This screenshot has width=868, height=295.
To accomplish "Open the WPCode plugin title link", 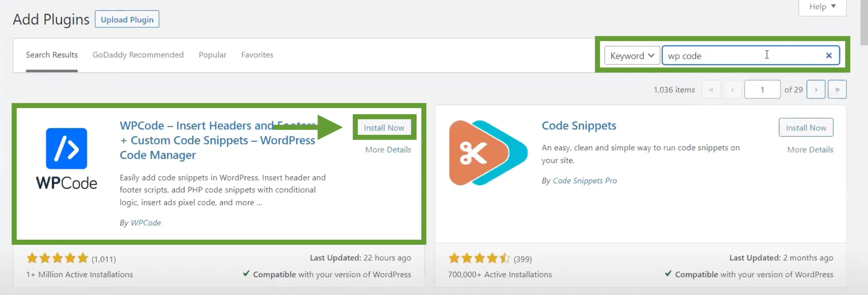I will click(x=218, y=140).
